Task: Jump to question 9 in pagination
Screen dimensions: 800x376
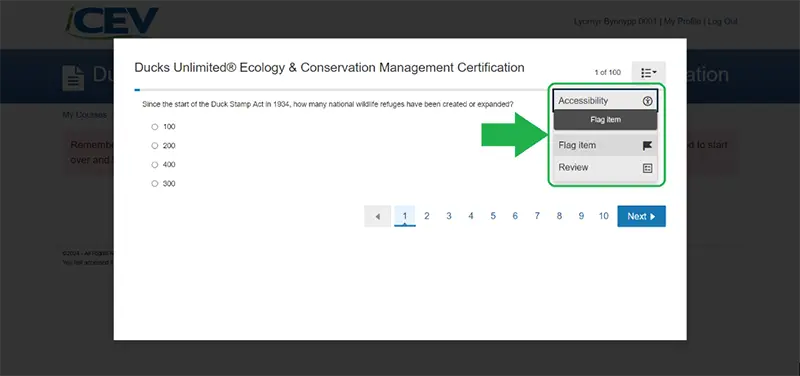Action: coord(581,216)
